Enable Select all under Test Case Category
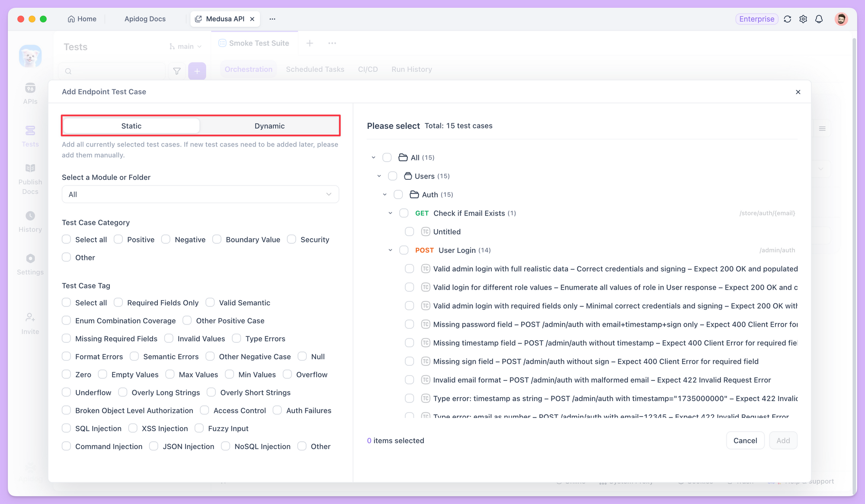Viewport: 865px width, 504px height. click(66, 239)
